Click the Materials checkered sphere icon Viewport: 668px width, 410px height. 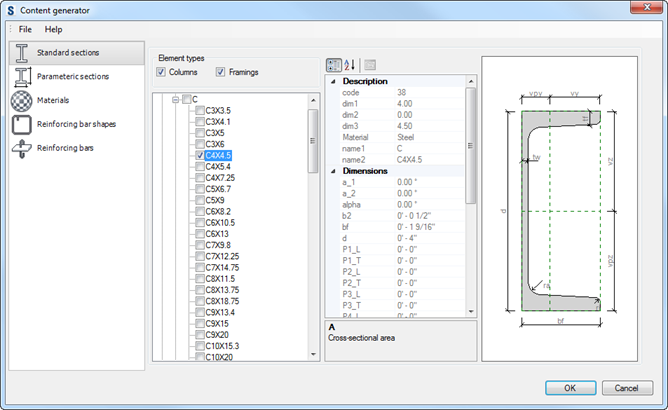[x=21, y=101]
